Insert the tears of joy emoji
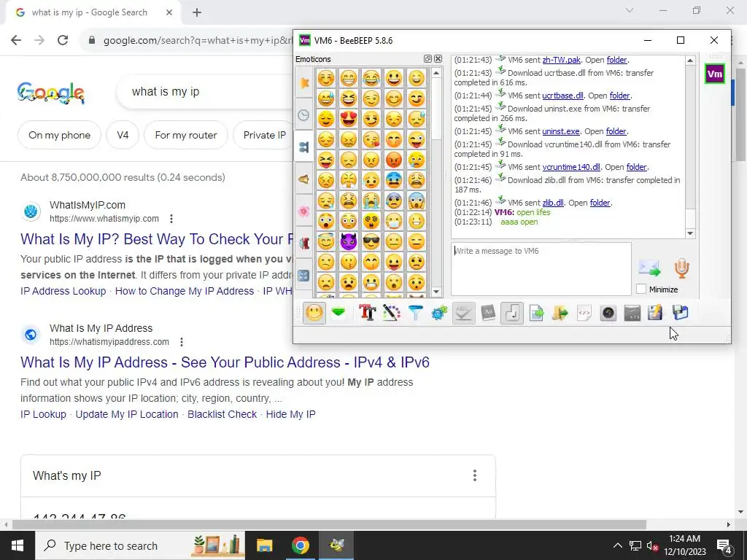This screenshot has height=560, width=747. coord(371,77)
